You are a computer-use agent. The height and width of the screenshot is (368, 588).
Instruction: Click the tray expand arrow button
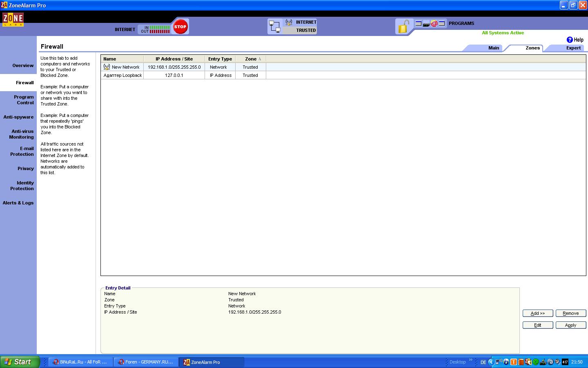coord(491,362)
